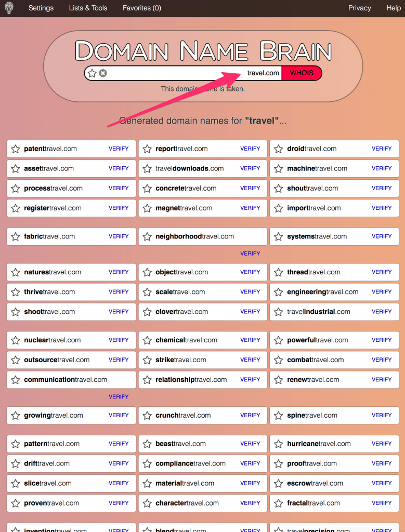Open the Settings menu
This screenshot has width=405, height=532.
[x=41, y=8]
